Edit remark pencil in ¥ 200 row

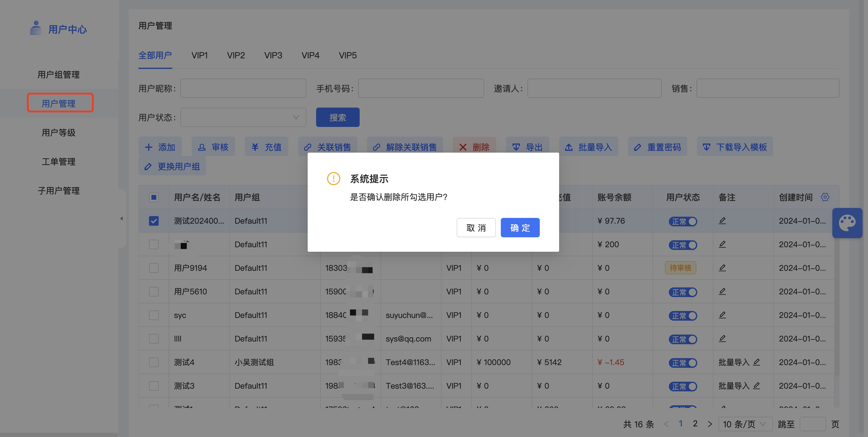[x=722, y=244]
